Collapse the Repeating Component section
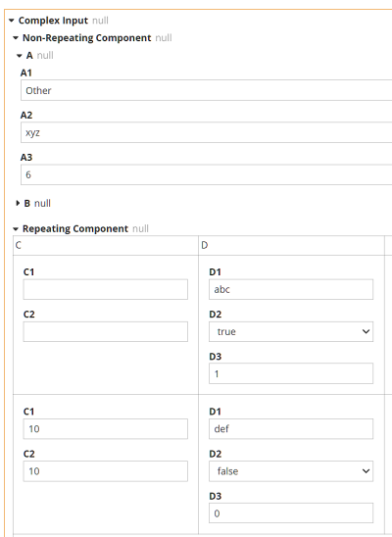The height and width of the screenshot is (537, 392). (16, 228)
